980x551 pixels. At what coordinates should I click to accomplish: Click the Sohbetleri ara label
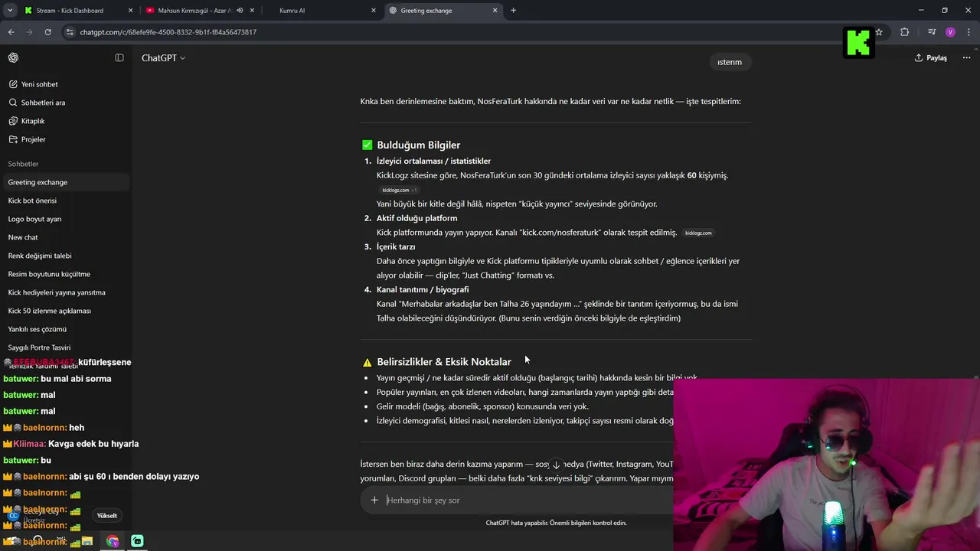tap(43, 103)
